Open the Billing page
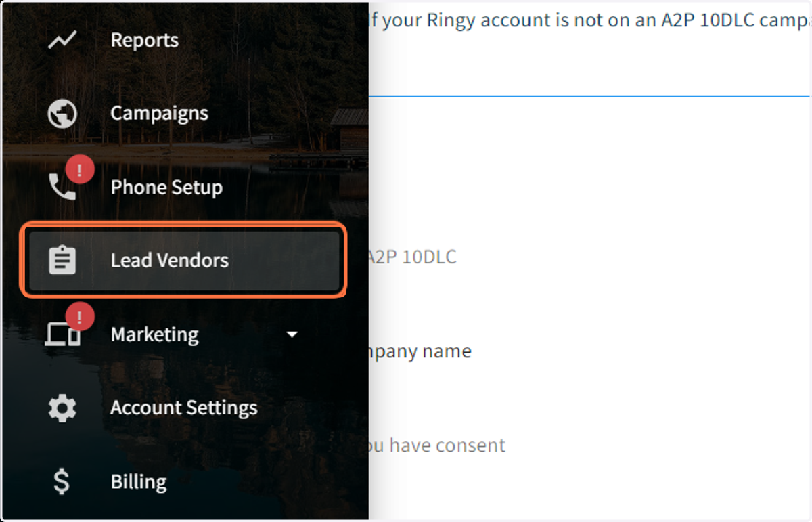The width and height of the screenshot is (812, 522). [x=139, y=482]
